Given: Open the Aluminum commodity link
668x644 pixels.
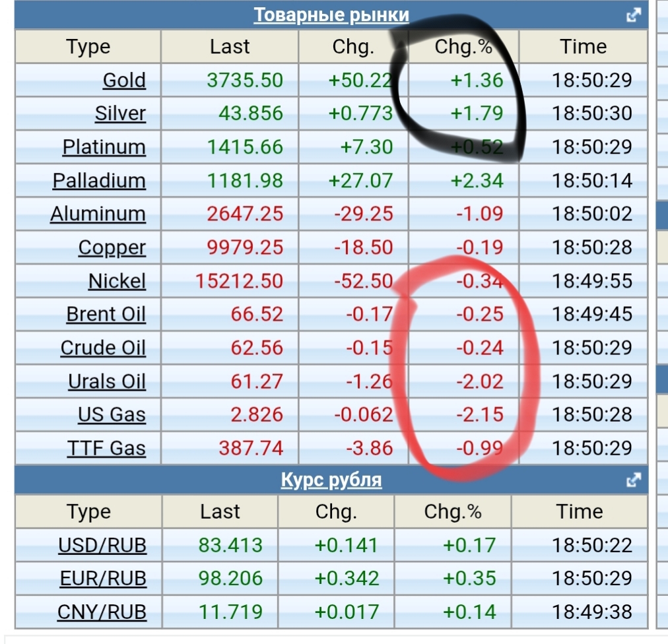Looking at the screenshot, I should pos(98,214).
